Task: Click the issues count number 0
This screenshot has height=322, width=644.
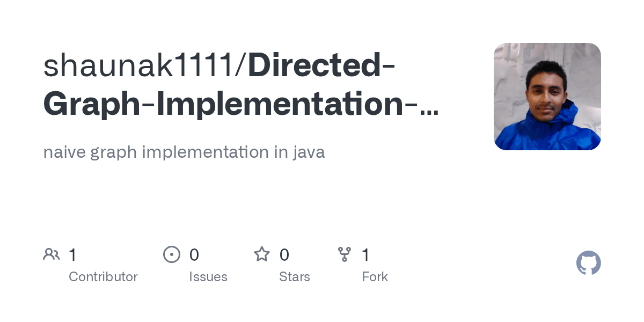Action: pyautogui.click(x=194, y=255)
